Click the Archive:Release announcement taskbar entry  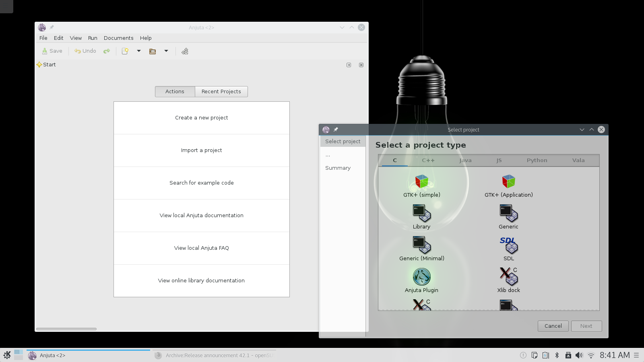[x=215, y=355]
